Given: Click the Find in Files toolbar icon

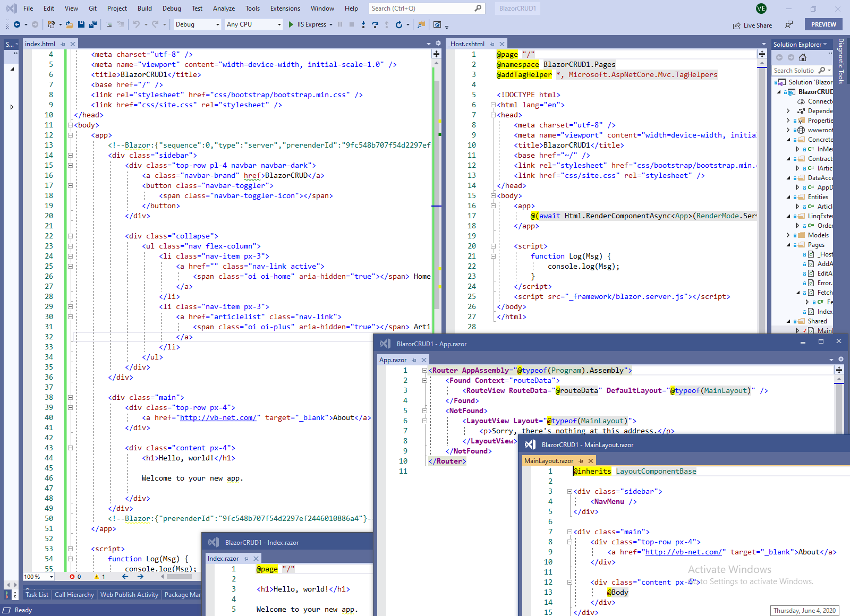Looking at the screenshot, I should point(421,24).
